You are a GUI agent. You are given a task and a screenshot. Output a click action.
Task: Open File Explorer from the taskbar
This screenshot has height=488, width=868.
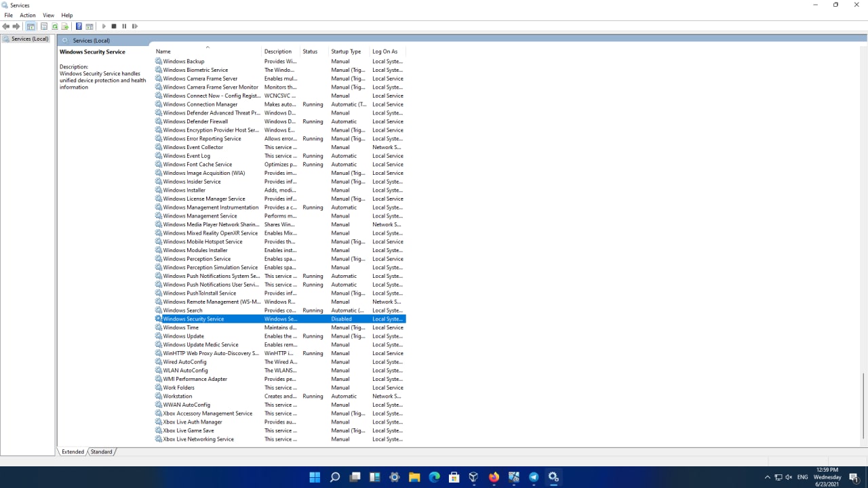414,477
